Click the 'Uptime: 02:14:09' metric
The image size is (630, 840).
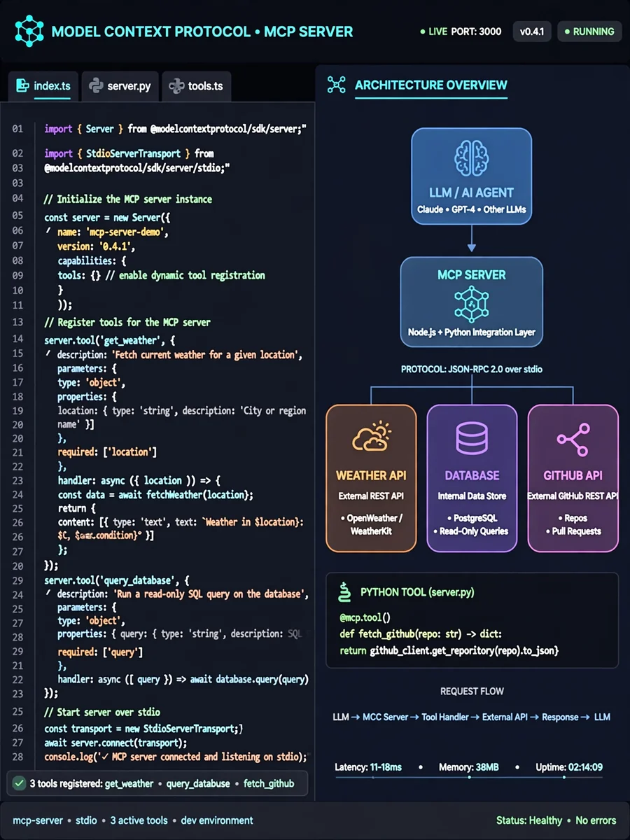click(x=569, y=767)
